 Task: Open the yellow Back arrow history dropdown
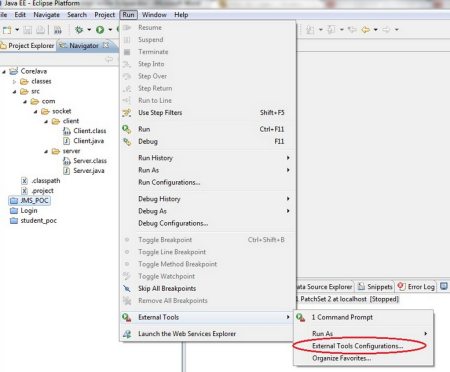(x=376, y=30)
